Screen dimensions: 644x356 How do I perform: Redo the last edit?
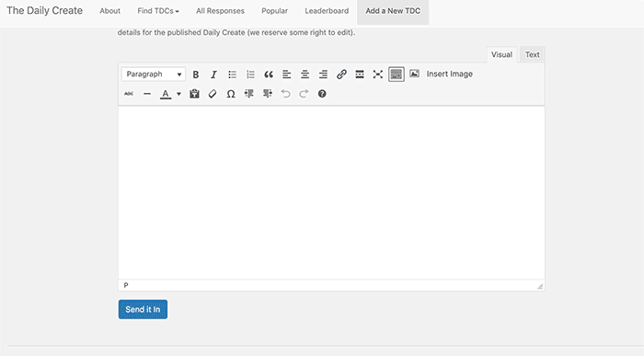tap(304, 94)
